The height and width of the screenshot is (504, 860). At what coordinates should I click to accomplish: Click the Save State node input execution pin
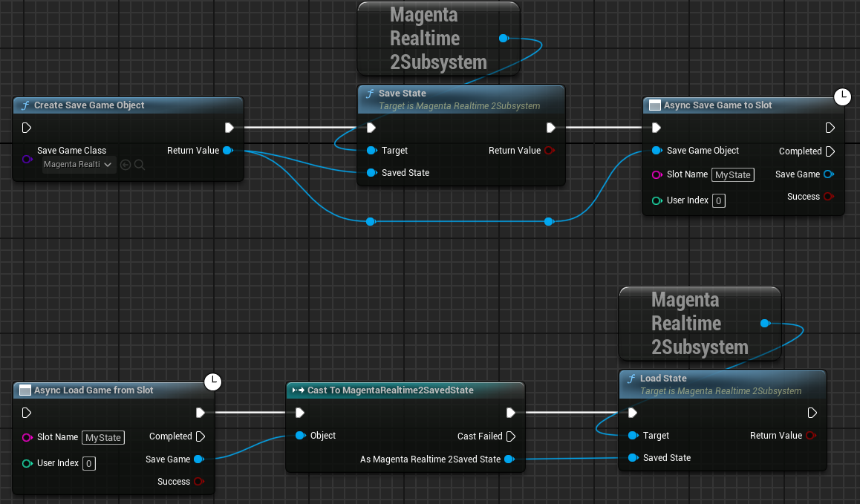[371, 128]
